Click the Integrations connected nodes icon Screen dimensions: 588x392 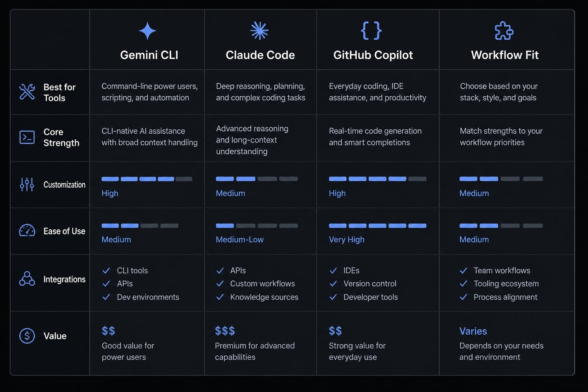click(x=27, y=279)
